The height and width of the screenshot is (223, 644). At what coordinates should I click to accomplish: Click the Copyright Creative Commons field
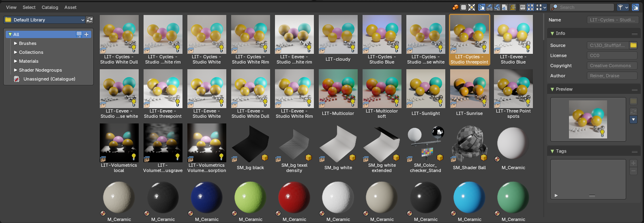[x=612, y=66]
